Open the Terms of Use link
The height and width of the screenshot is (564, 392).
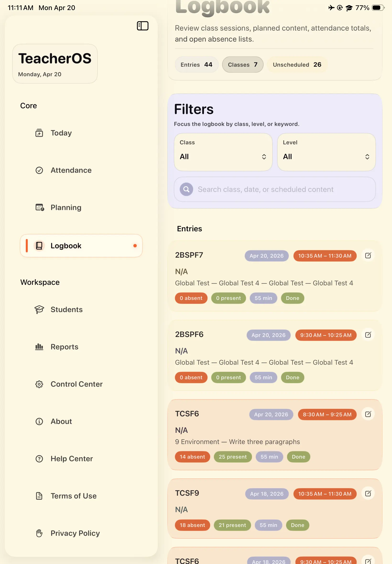(x=73, y=496)
